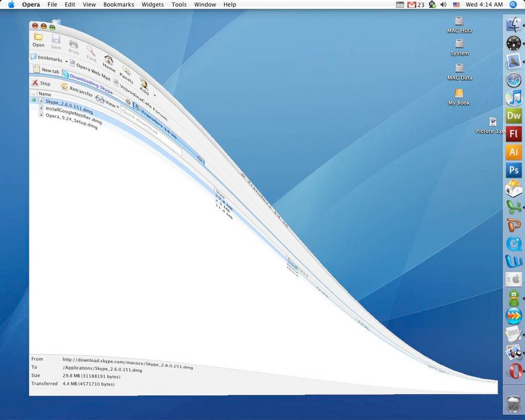Viewport: 525px width, 420px height.
Task: Open Photoshop from the Dock
Action: point(513,170)
